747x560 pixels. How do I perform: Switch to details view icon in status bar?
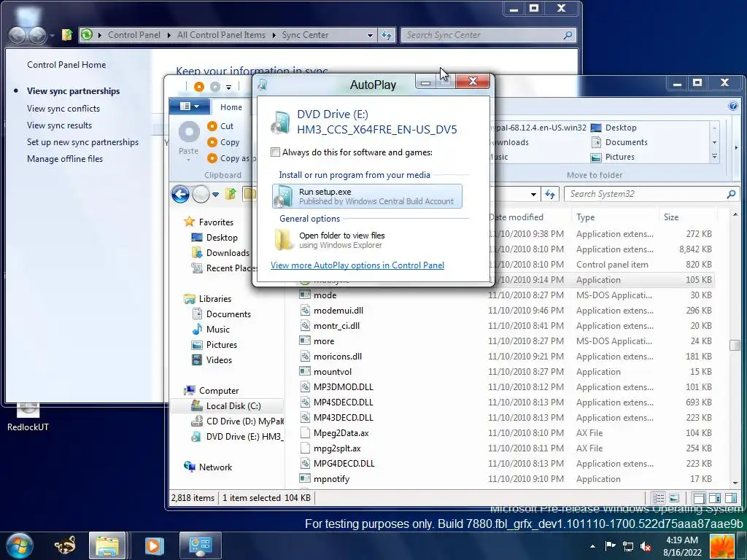click(659, 498)
